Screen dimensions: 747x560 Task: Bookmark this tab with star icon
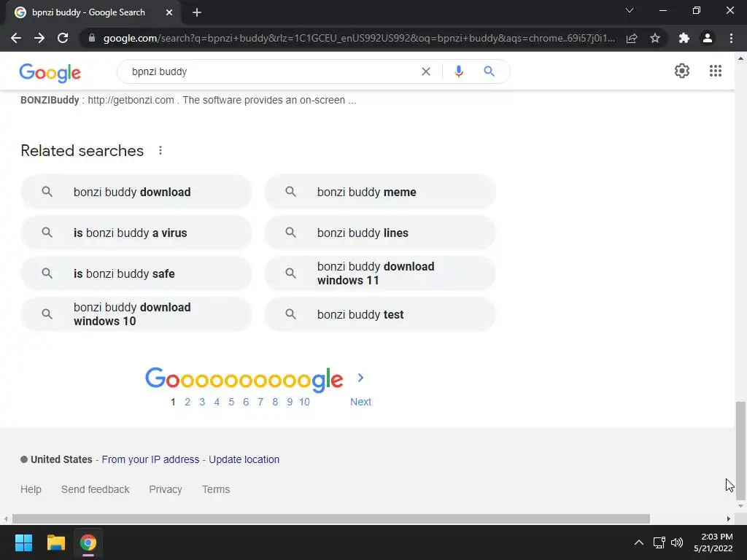point(655,38)
